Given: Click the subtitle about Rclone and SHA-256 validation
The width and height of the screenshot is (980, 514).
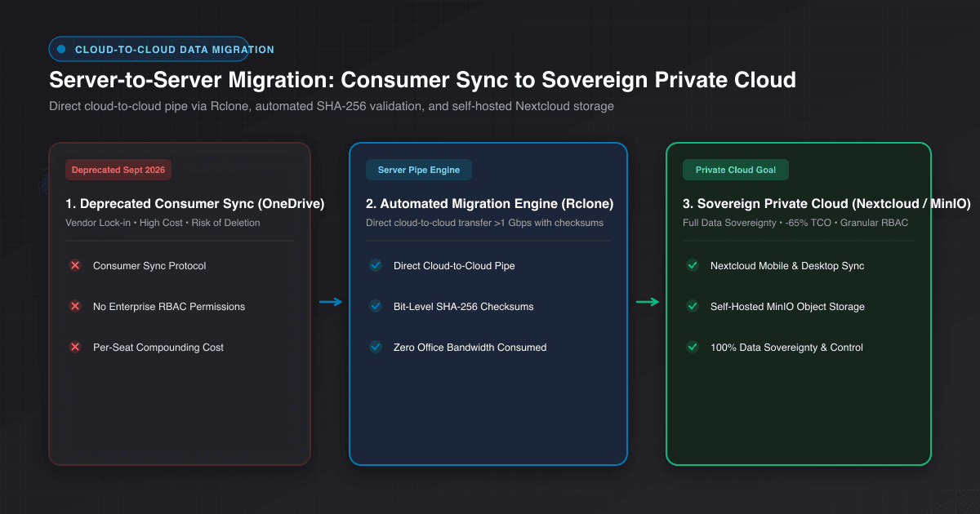Looking at the screenshot, I should click(332, 106).
